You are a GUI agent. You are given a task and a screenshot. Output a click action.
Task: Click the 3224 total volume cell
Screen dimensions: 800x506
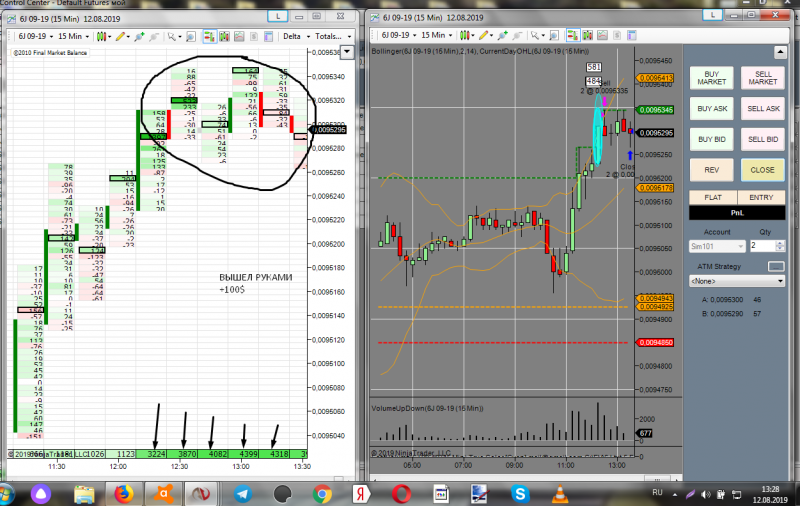coord(152,453)
